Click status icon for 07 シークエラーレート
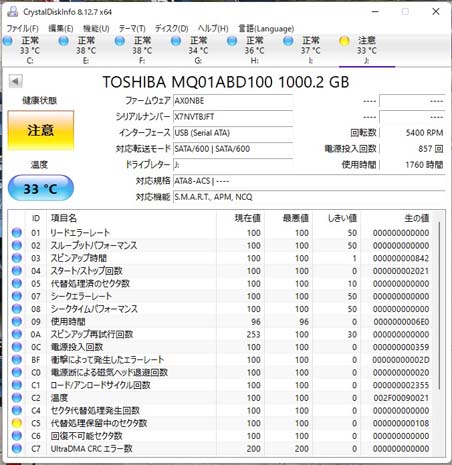The image size is (452, 465). click(17, 296)
